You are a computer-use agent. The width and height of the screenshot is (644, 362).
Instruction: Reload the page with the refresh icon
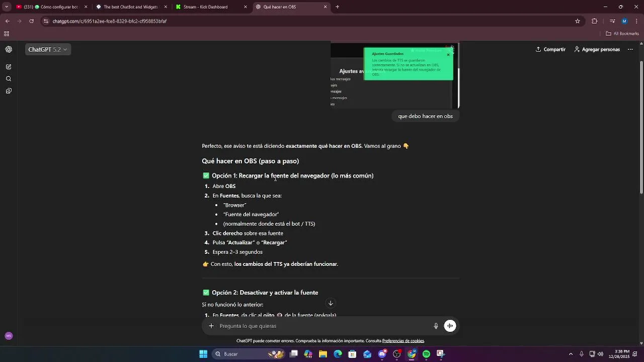31,21
